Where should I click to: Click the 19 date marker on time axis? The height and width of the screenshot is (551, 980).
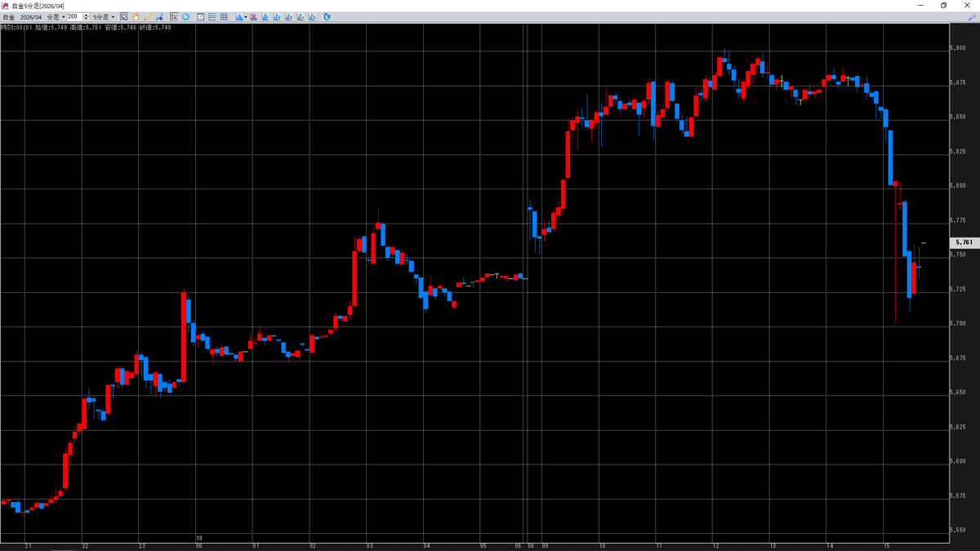[199, 538]
